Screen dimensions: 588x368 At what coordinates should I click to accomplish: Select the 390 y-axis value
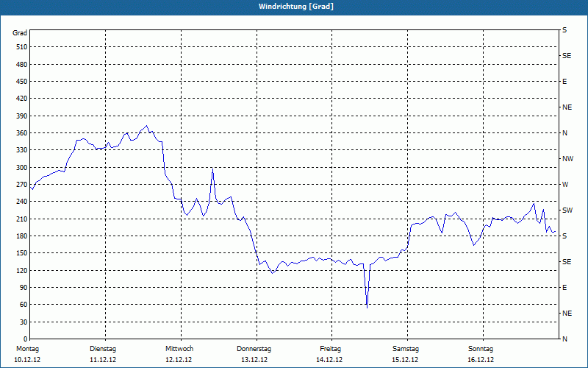point(22,116)
